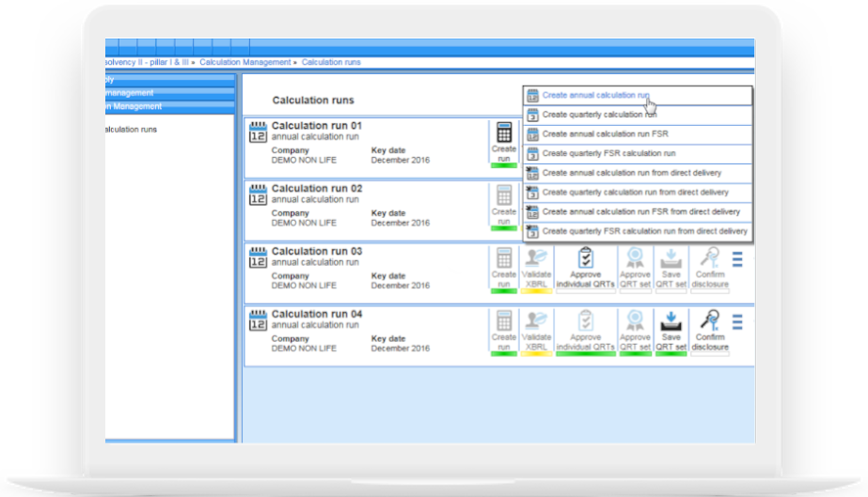Click Save QRT set icon in Calculation run 04
The height and width of the screenshot is (497, 868).
671,322
